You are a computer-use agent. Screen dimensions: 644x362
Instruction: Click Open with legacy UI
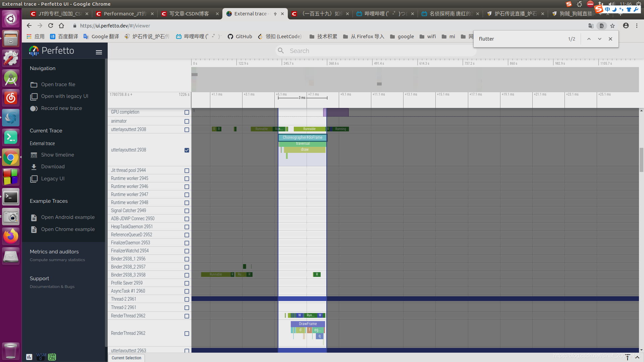click(64, 96)
